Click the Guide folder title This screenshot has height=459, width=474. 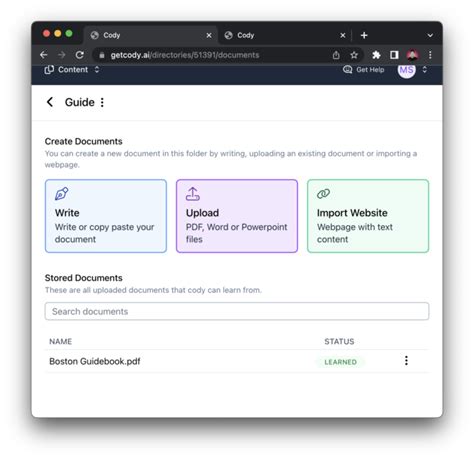[80, 102]
